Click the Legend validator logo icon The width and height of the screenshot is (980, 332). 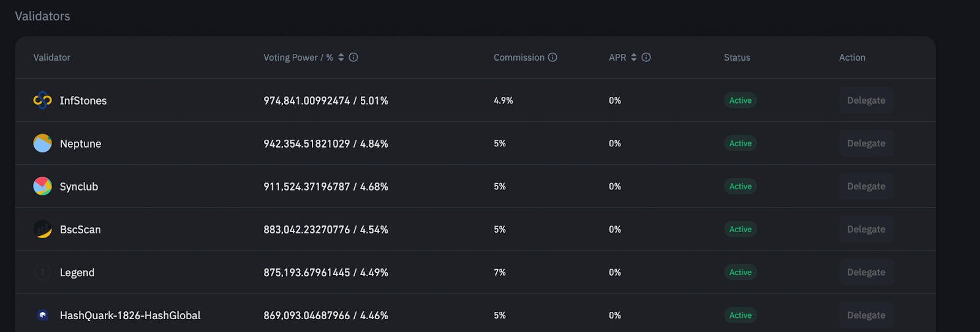pyautogui.click(x=42, y=272)
